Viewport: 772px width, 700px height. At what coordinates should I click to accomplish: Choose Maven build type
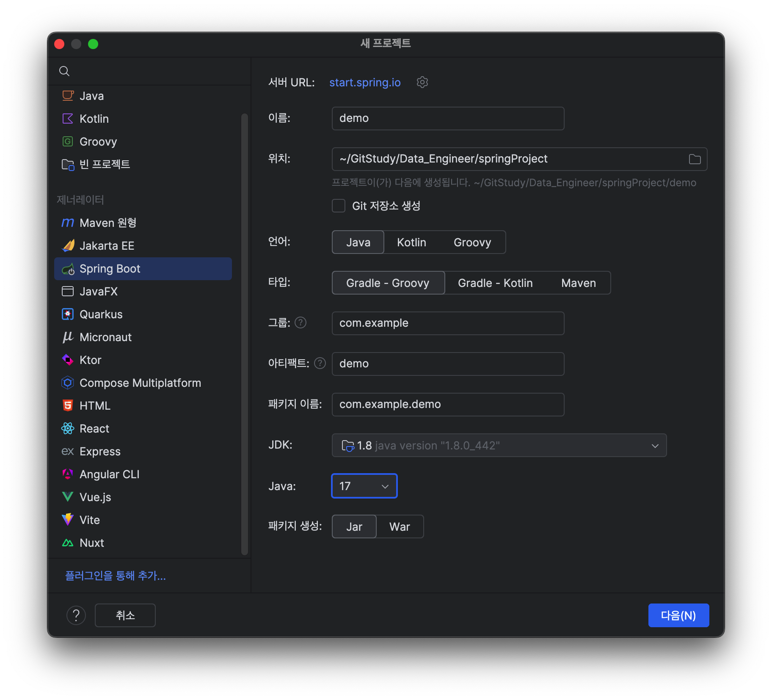click(x=579, y=283)
